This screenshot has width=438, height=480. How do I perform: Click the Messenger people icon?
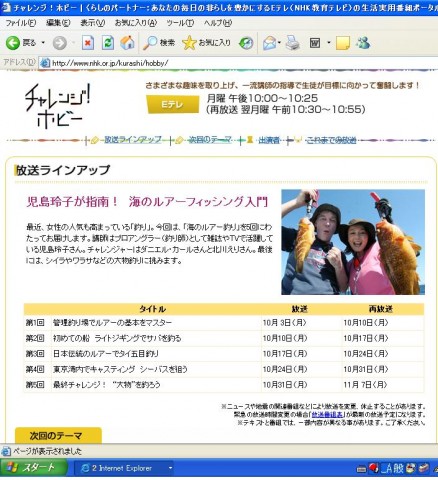363,43
